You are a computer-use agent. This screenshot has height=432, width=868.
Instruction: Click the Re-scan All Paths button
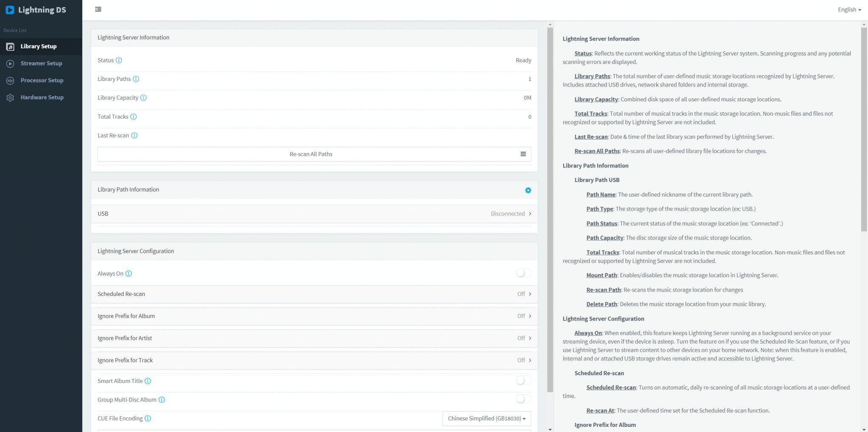[x=314, y=154]
